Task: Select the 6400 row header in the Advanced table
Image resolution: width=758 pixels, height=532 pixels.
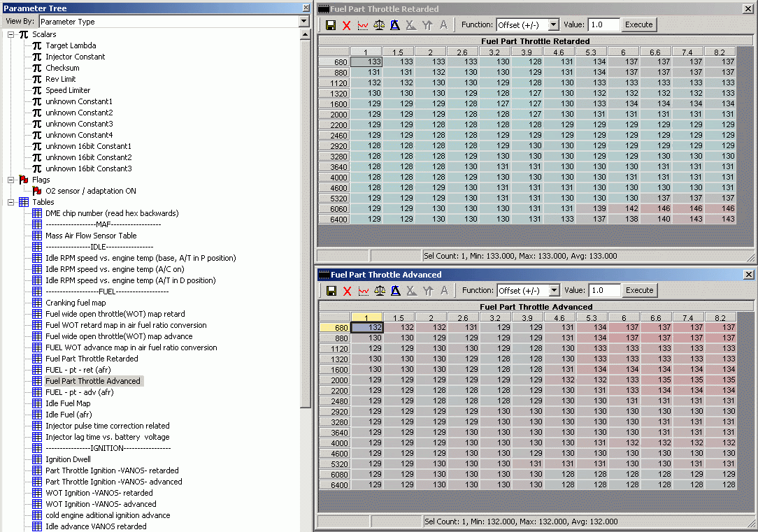Action: pyautogui.click(x=334, y=484)
